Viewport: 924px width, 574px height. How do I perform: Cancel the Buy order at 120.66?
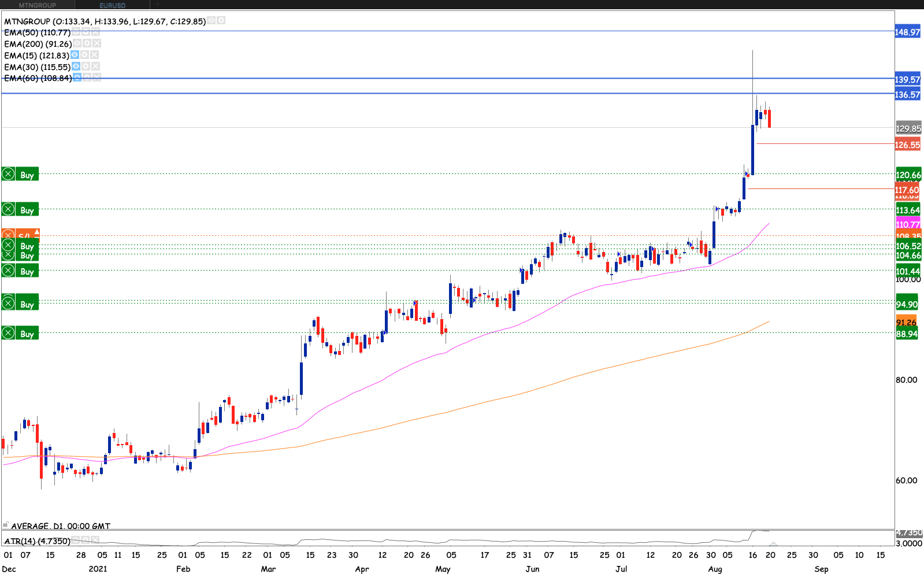8,174
